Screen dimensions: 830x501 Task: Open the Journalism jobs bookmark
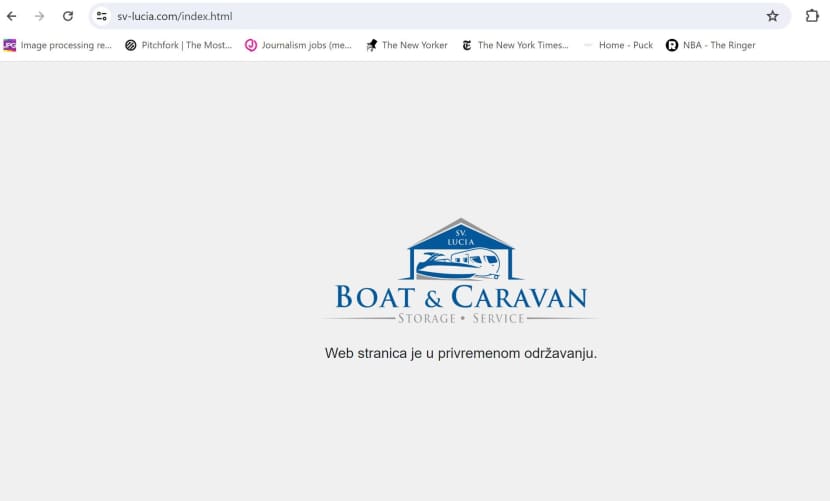[x=298, y=45]
